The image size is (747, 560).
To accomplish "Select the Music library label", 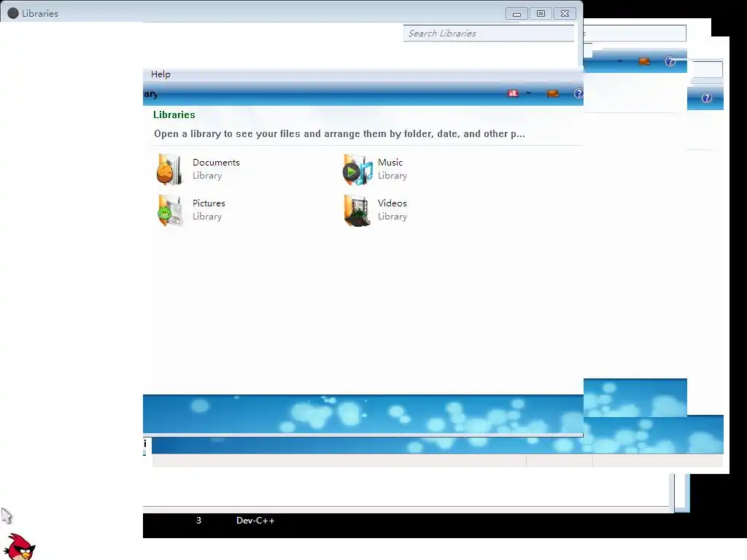I will pos(390,163).
